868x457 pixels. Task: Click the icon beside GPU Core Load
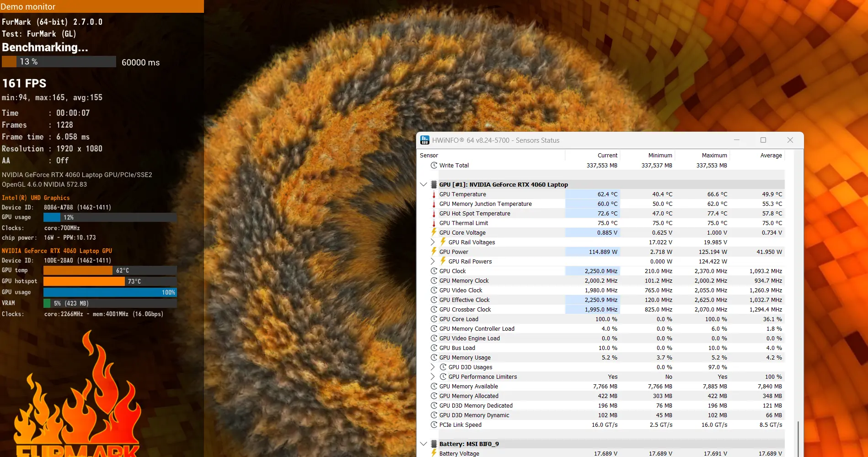coord(434,319)
